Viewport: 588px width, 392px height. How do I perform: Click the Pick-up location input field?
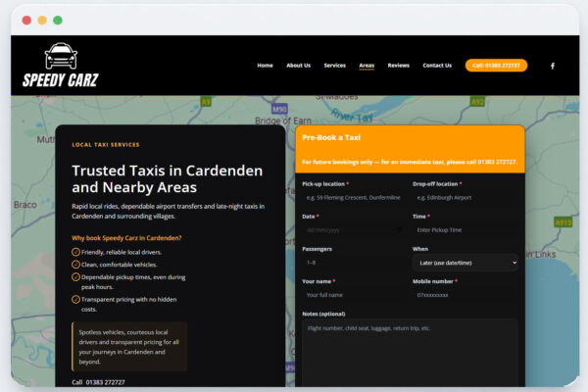coord(353,197)
